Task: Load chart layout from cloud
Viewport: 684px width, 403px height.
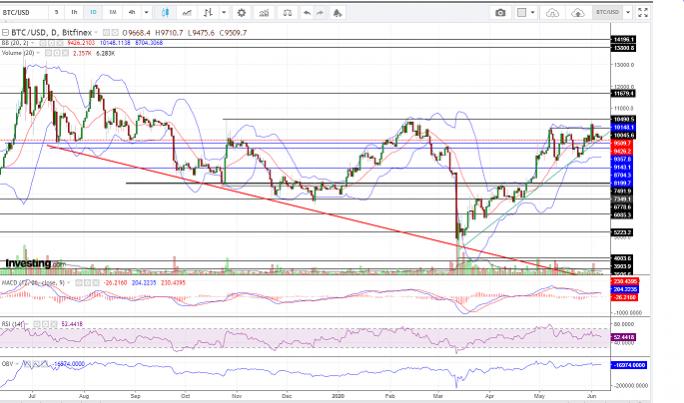Action: 553,13
